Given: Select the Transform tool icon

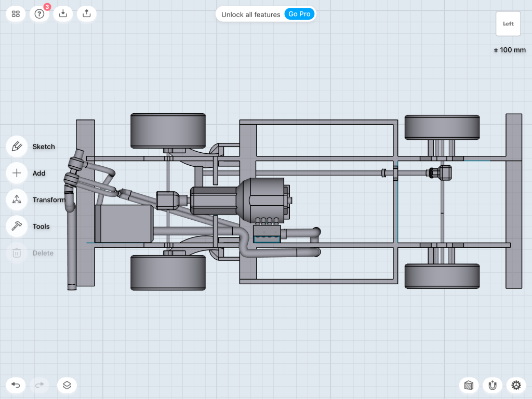Looking at the screenshot, I should pyautogui.click(x=17, y=199).
